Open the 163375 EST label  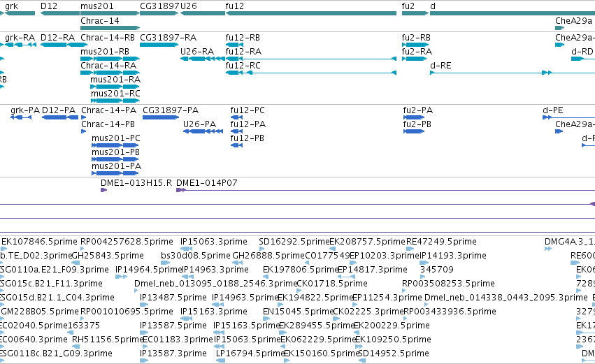83,326
